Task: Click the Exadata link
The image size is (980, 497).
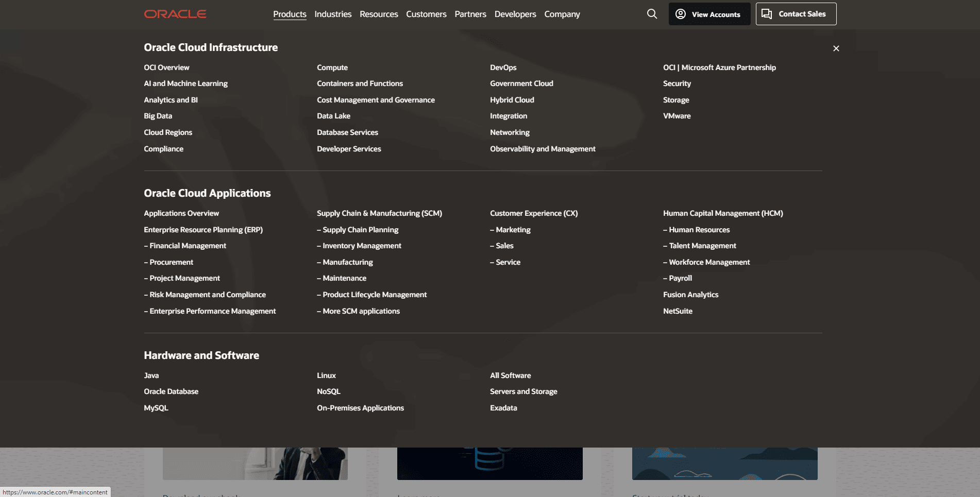Action: (x=503, y=408)
